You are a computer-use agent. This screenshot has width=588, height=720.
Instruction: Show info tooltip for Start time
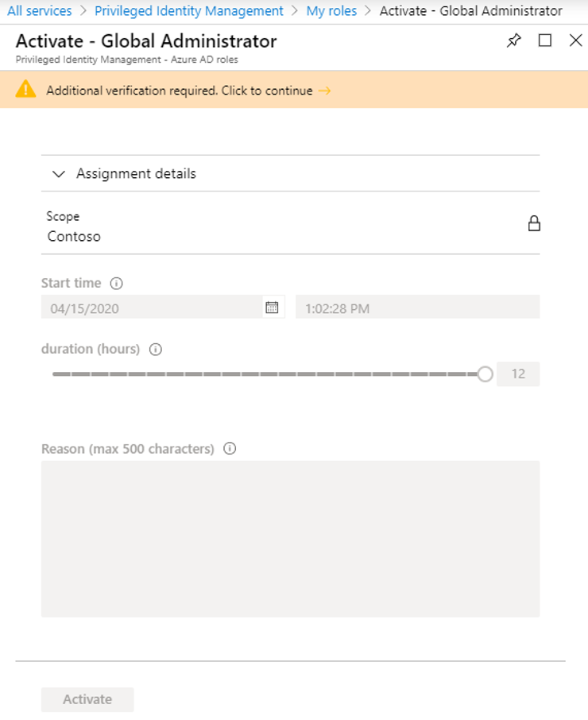coord(117,284)
